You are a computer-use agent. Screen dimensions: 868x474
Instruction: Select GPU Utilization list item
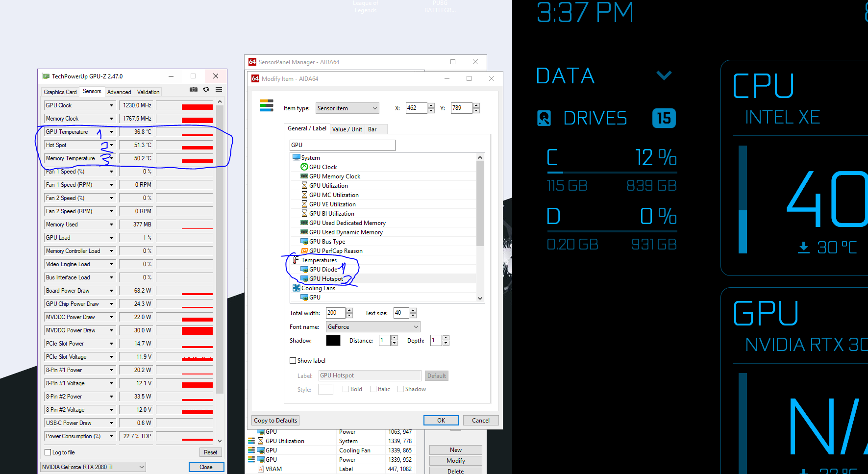pyautogui.click(x=328, y=186)
